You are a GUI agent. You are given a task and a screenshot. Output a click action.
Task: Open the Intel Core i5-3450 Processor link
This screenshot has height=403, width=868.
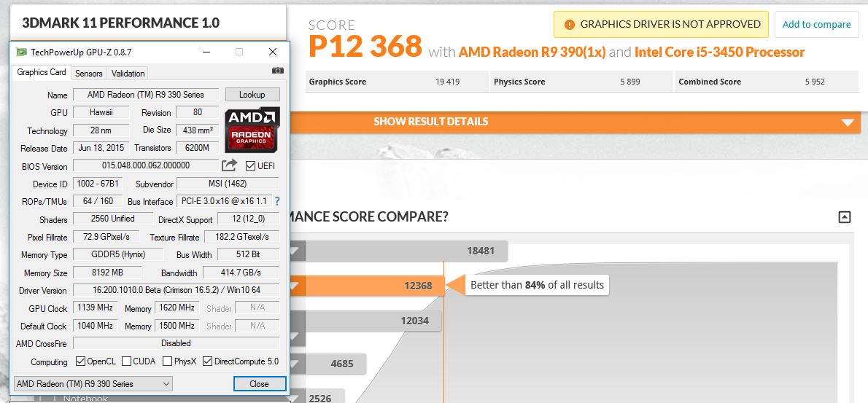coord(720,52)
